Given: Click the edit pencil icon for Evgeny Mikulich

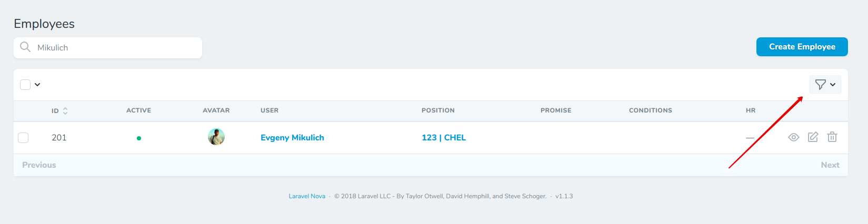Looking at the screenshot, I should tap(813, 137).
